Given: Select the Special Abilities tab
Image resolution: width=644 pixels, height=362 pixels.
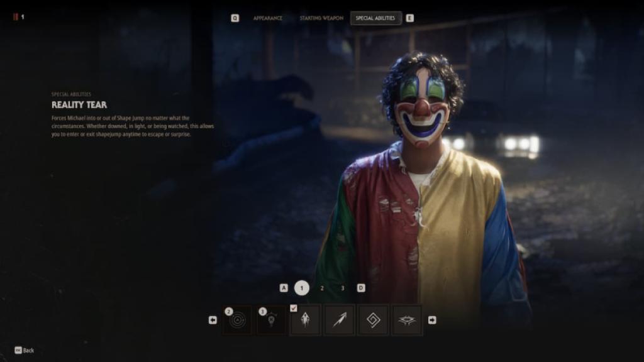Looking at the screenshot, I should point(375,18).
